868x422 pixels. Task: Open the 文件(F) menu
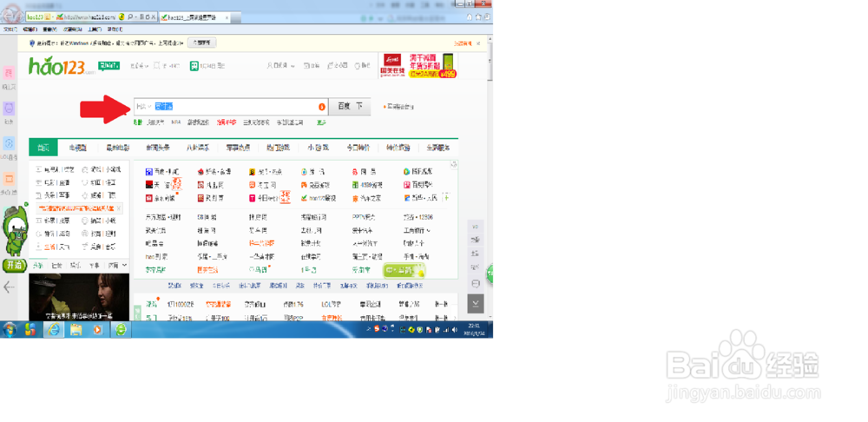point(10,30)
